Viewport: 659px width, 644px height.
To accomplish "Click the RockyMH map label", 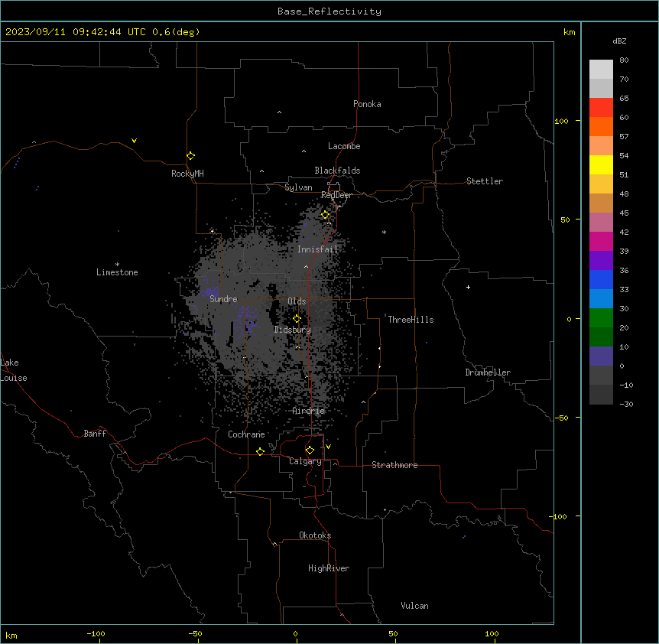I will point(187,174).
